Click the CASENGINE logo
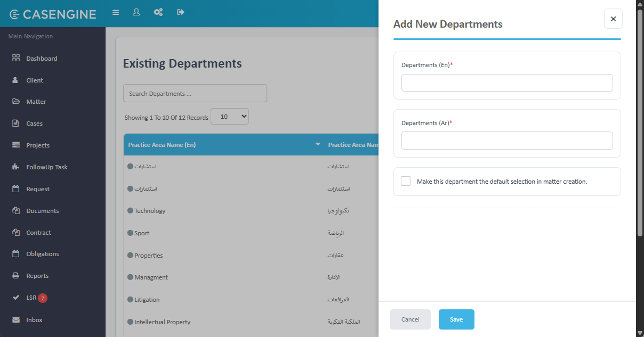Screen dimensions: 644x337 (53, 14)
